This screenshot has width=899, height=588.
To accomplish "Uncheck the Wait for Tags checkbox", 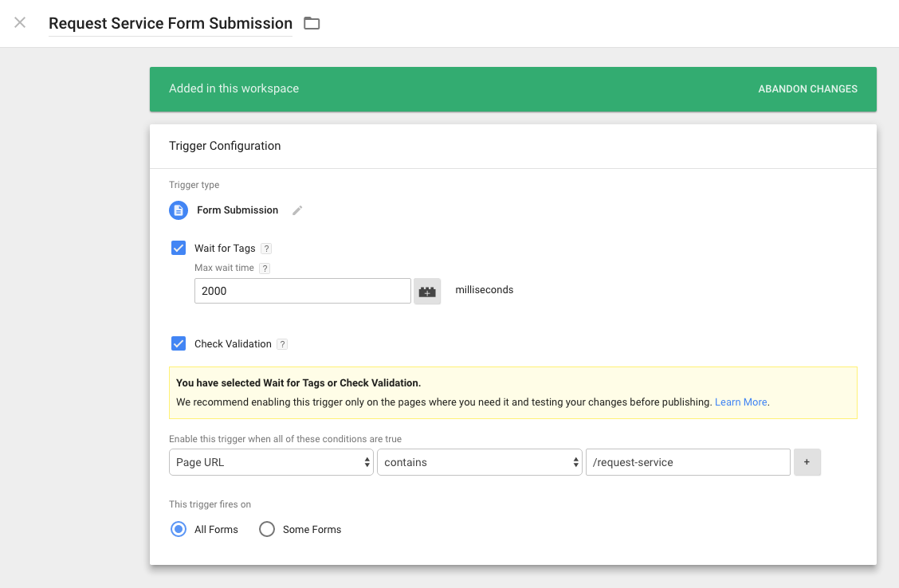I will click(x=178, y=248).
